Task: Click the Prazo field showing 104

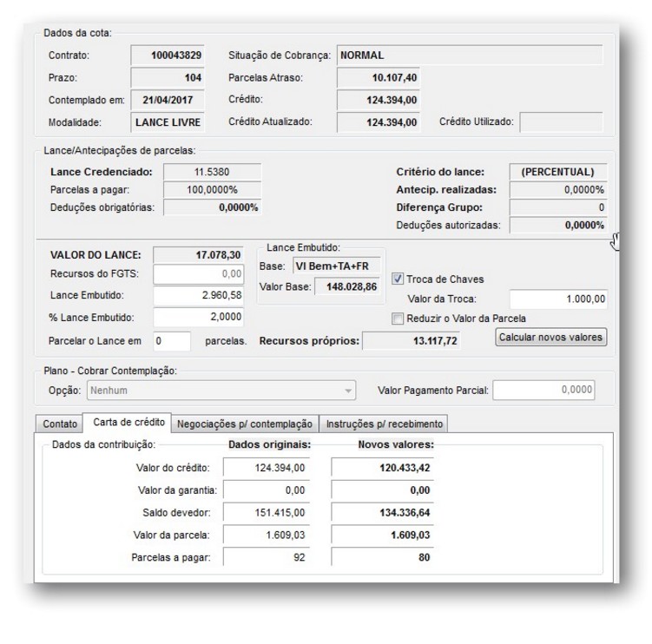Action: click(168, 78)
